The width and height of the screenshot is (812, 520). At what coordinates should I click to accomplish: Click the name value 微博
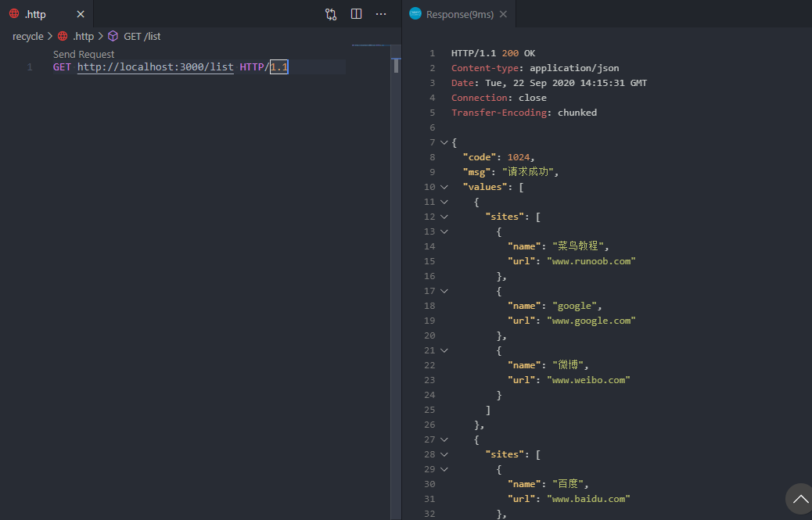click(568, 365)
